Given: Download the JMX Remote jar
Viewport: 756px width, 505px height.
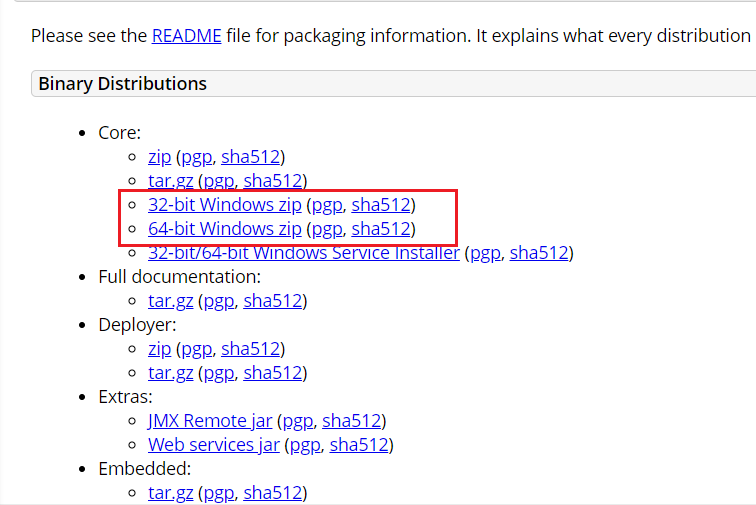Looking at the screenshot, I should [x=210, y=421].
